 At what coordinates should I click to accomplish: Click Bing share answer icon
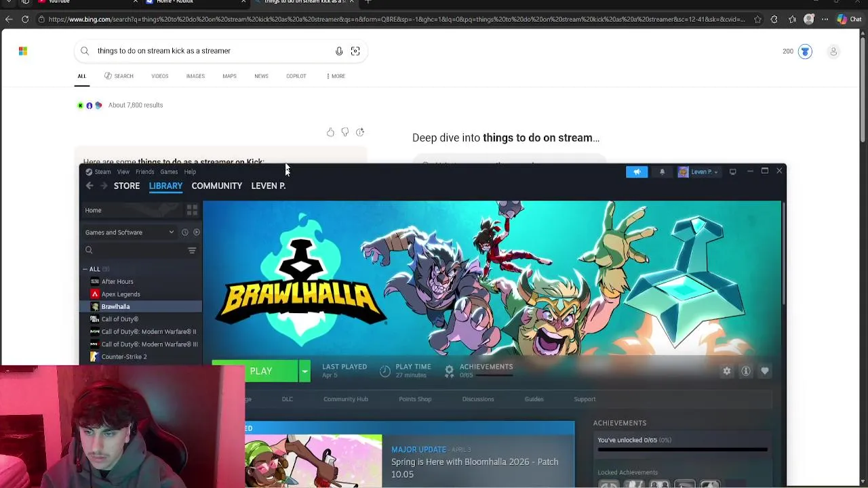[x=360, y=132]
